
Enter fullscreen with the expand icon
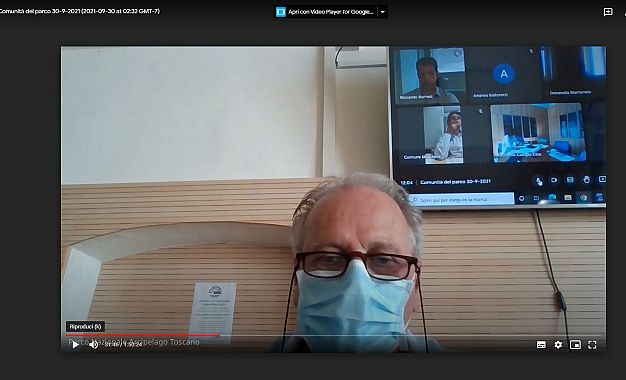pyautogui.click(x=592, y=344)
